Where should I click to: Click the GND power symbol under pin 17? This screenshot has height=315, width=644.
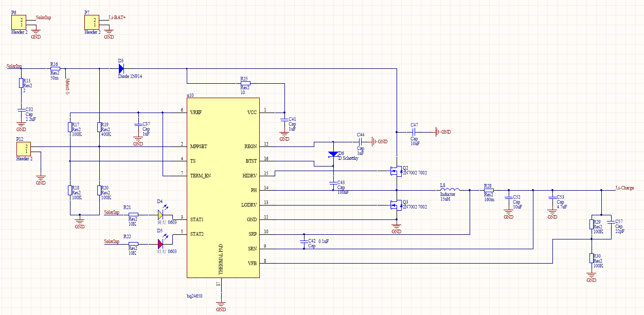point(221,307)
